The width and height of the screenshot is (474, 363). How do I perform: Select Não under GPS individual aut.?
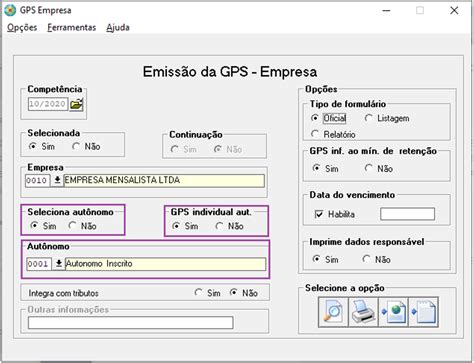pos(229,226)
